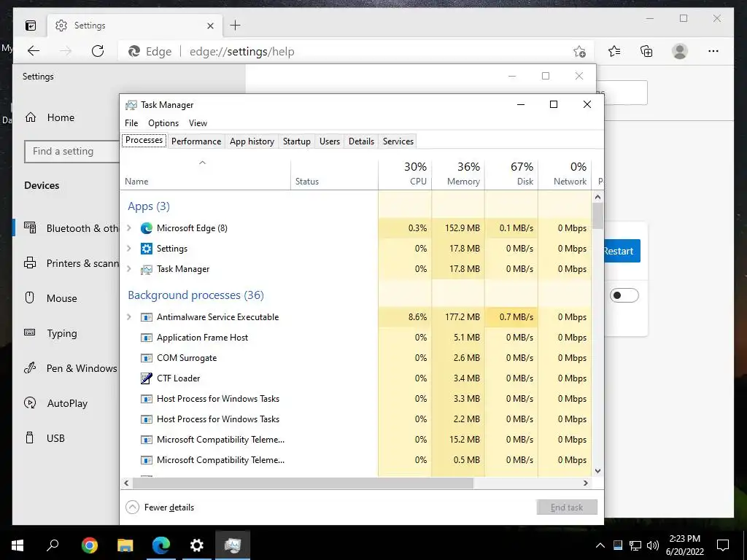Sort processes by Disk column

pos(511,174)
